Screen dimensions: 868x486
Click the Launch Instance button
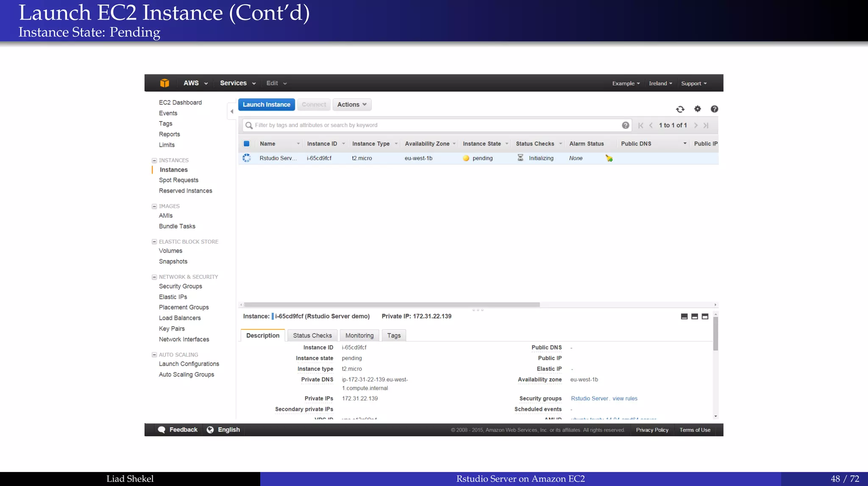tap(267, 105)
